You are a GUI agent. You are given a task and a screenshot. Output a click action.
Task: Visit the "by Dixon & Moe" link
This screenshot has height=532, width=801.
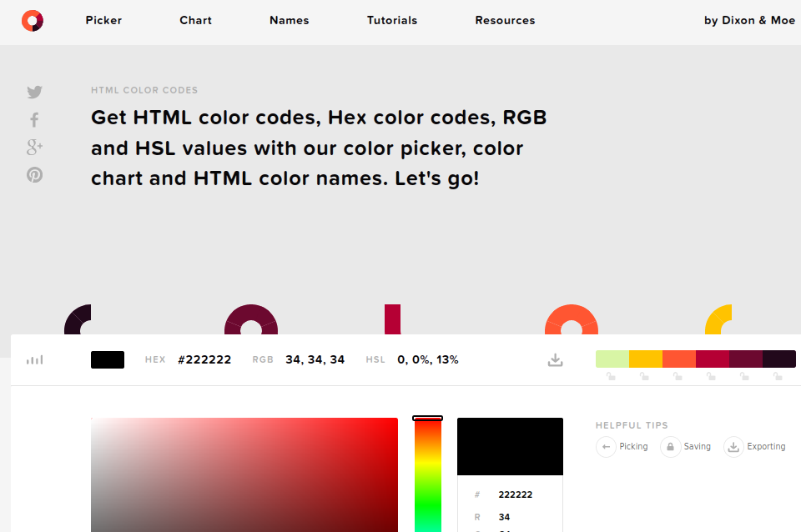(x=749, y=20)
